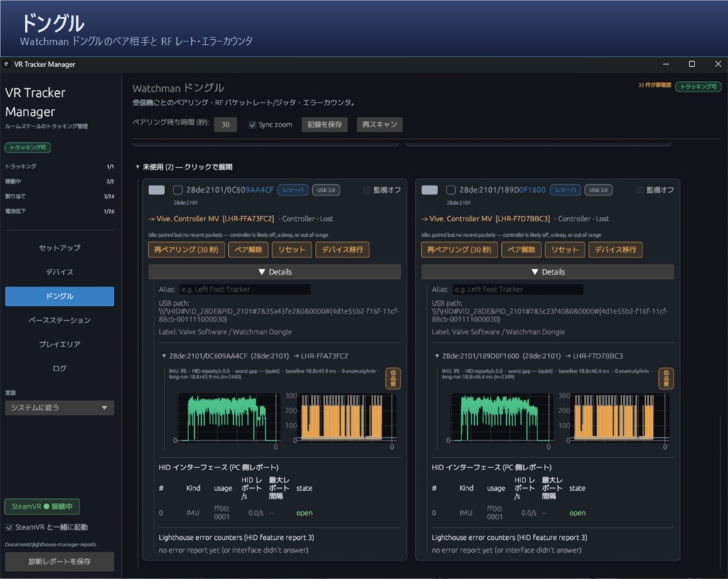Click USB 3.0 badge on 189D0F1600 card

point(599,190)
